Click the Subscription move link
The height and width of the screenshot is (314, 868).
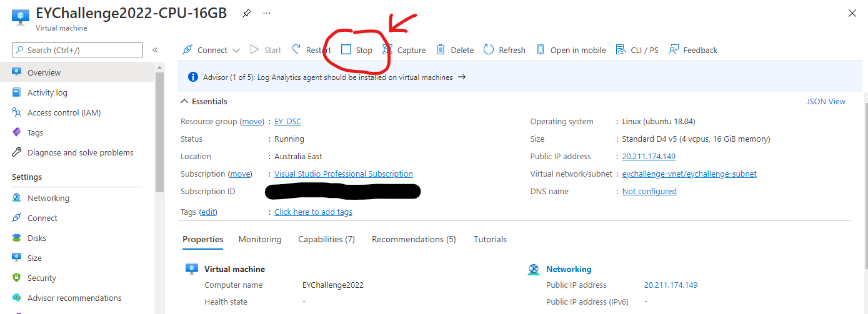[241, 174]
